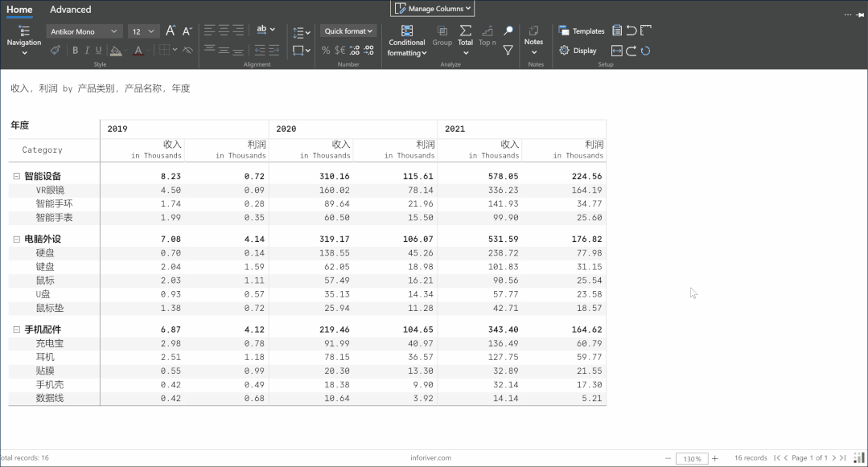This screenshot has width=868, height=467.
Task: Open the font size 12 dropdown
Action: 143,31
